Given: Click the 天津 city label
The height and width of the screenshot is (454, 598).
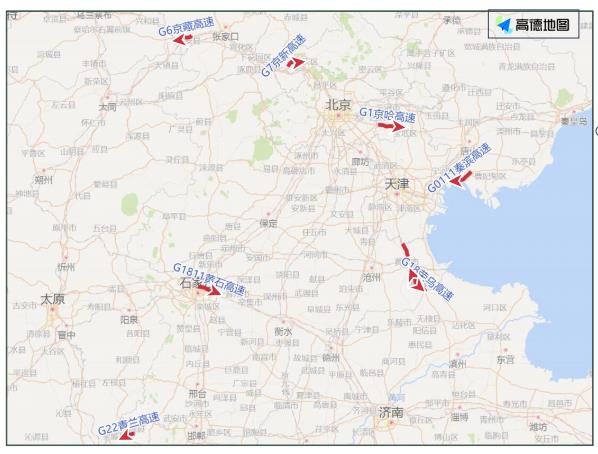Looking at the screenshot, I should point(397,185).
